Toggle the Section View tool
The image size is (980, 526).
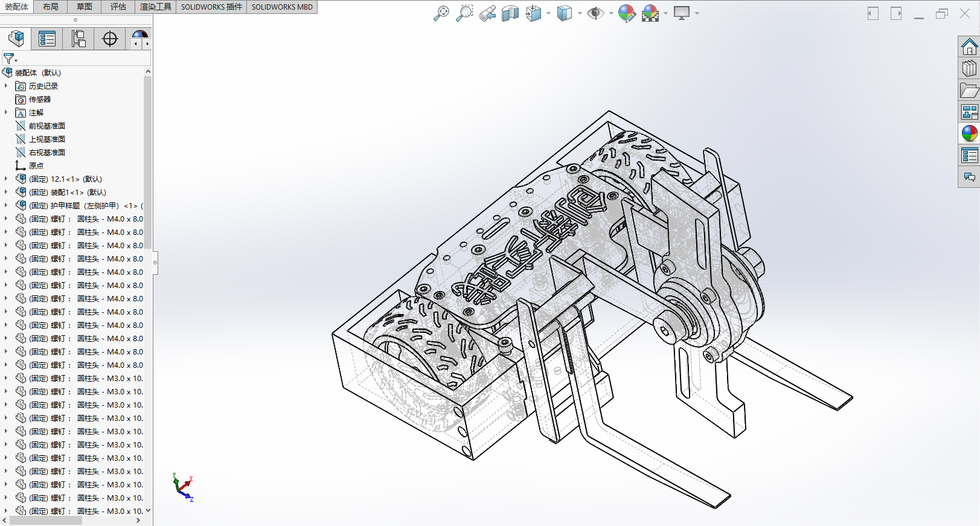pyautogui.click(x=510, y=13)
